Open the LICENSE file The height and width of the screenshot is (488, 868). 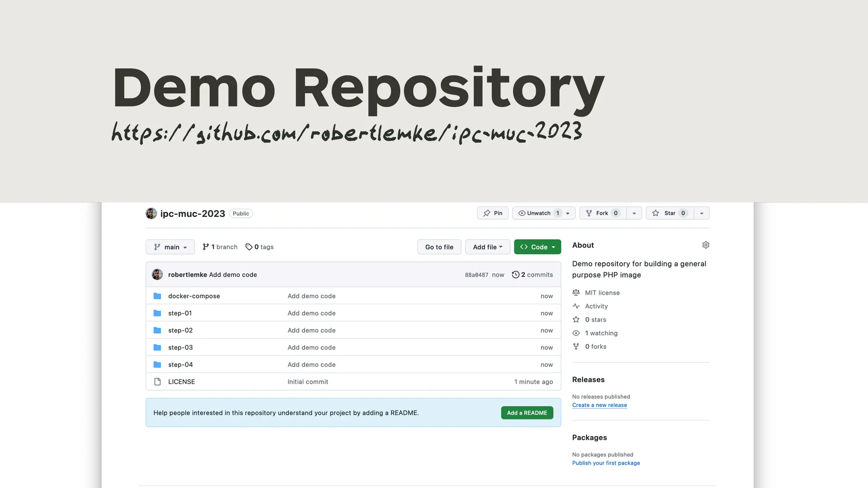pos(181,382)
